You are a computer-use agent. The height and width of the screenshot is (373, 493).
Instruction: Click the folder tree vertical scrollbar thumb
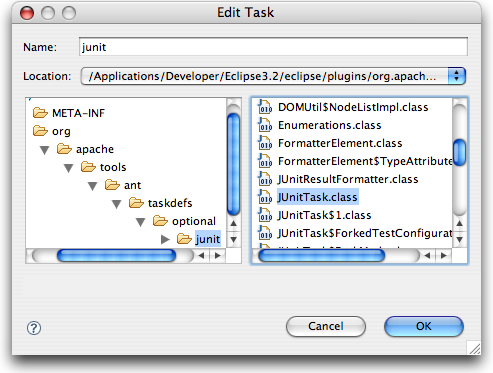pyautogui.click(x=233, y=164)
